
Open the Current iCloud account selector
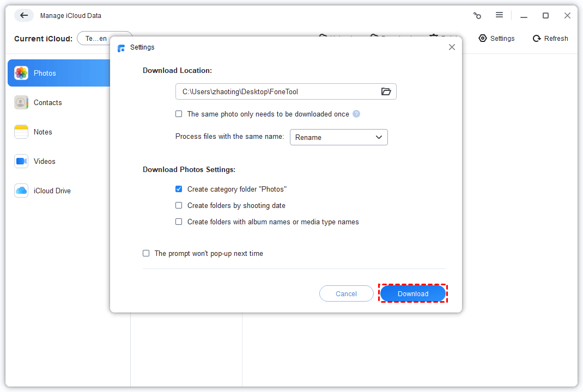pyautogui.click(x=96, y=39)
